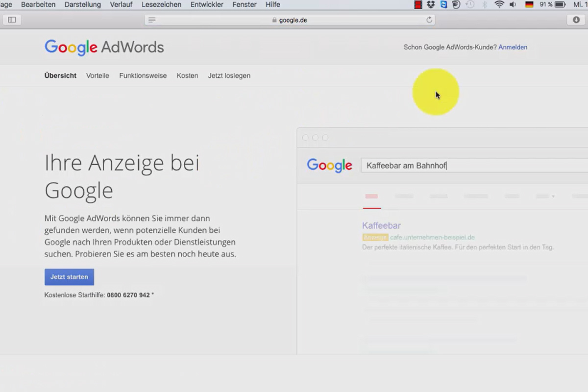Open the Bearbeiten menu
The image size is (588, 392).
coord(38,4)
